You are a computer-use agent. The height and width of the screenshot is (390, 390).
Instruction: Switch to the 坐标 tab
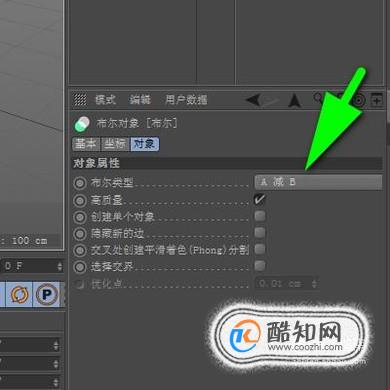pyautogui.click(x=115, y=144)
